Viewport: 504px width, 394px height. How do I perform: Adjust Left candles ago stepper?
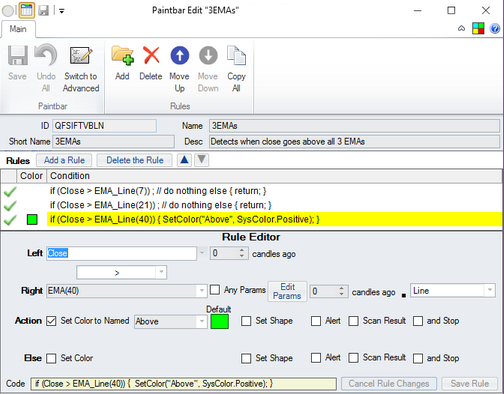pyautogui.click(x=242, y=253)
